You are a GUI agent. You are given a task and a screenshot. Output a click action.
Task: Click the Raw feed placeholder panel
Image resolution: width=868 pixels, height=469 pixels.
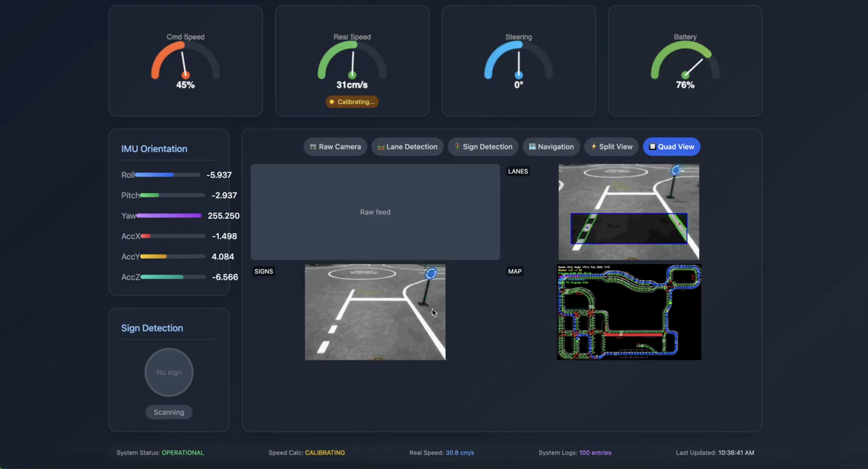pos(375,212)
